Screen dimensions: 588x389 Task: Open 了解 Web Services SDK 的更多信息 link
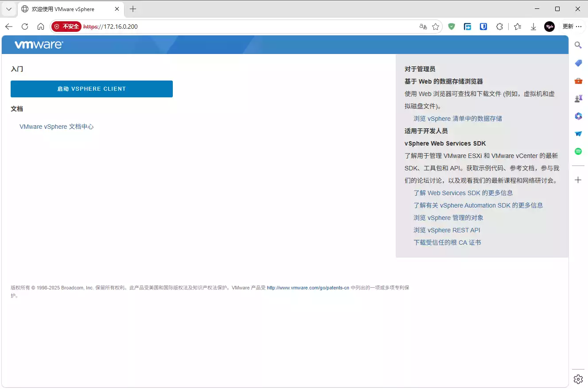(x=463, y=193)
